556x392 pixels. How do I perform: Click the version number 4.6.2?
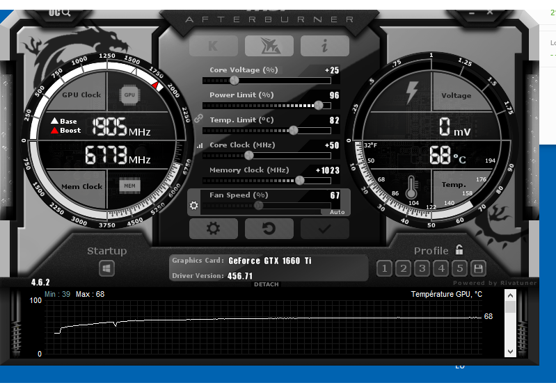[x=40, y=282]
